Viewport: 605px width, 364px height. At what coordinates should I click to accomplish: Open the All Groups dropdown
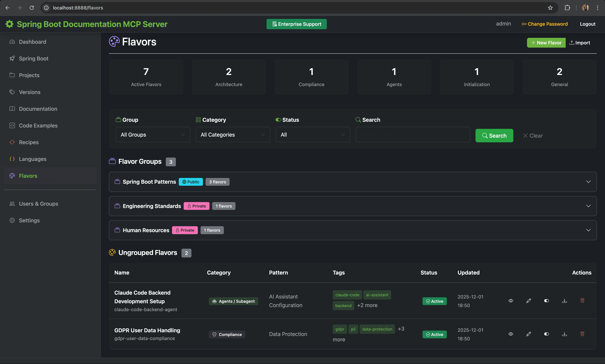[x=153, y=135]
